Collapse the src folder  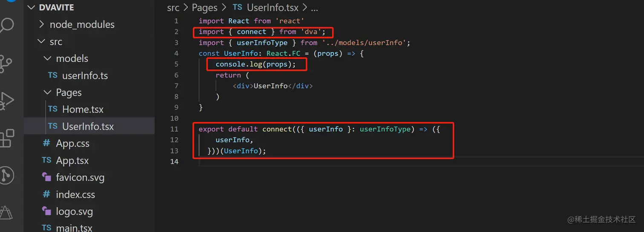pos(41,41)
